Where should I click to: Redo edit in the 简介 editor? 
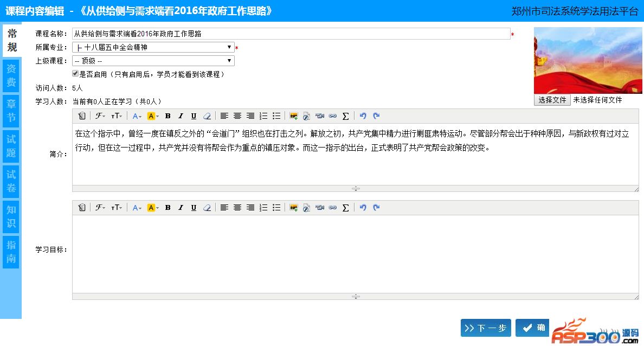[376, 116]
